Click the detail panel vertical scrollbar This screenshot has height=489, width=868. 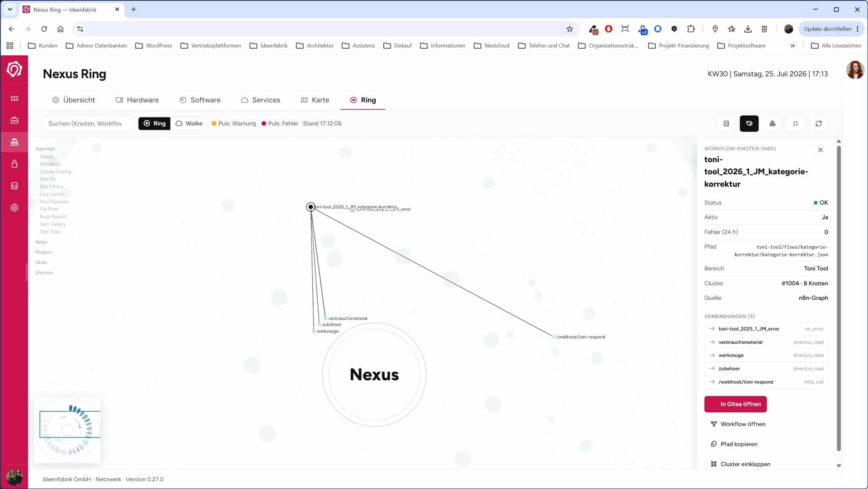click(x=839, y=299)
